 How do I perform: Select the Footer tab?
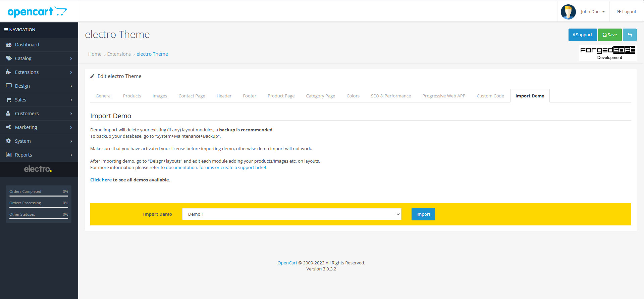(250, 96)
